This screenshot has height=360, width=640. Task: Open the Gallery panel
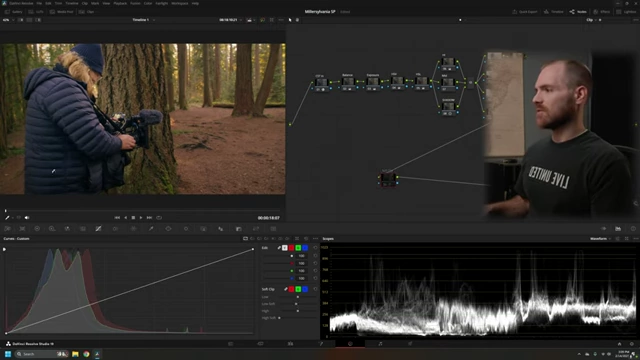pos(13,12)
